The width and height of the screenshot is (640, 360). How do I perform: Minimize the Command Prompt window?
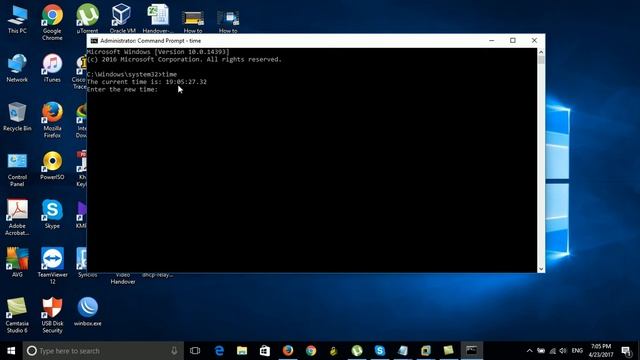coord(491,40)
